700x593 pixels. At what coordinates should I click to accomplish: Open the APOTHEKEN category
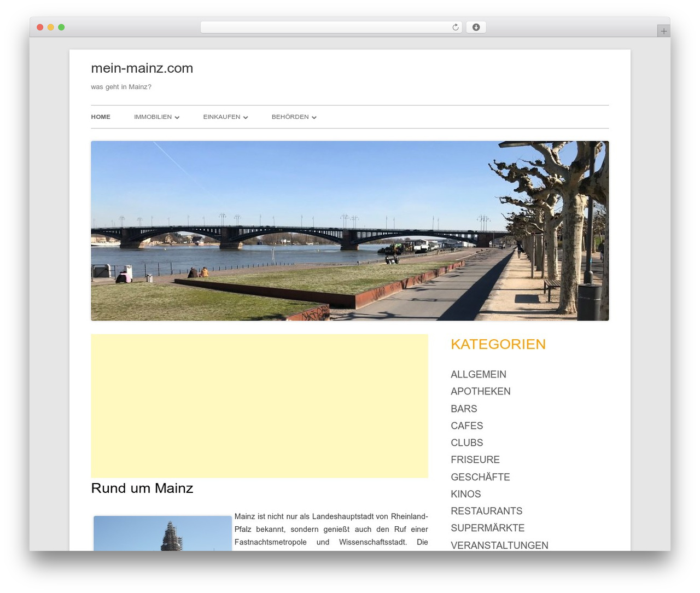[x=481, y=392]
